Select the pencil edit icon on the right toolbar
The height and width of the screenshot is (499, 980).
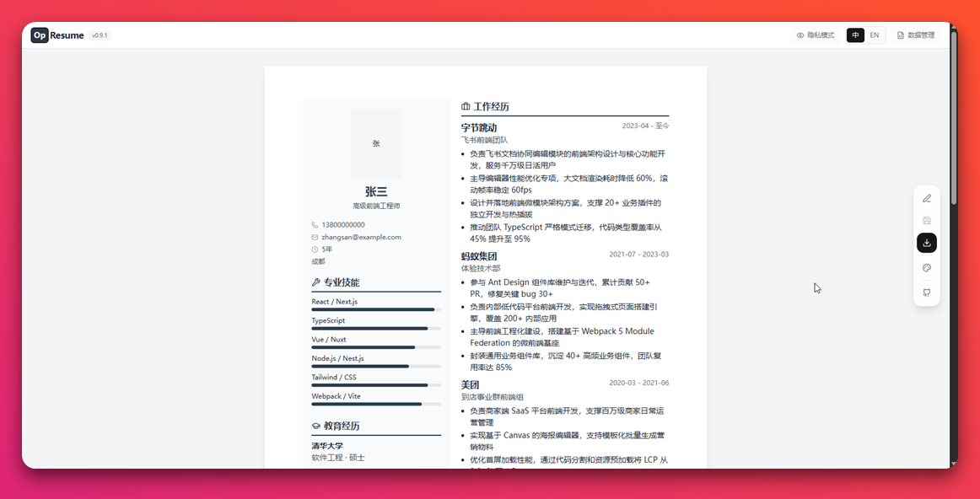coord(927,198)
